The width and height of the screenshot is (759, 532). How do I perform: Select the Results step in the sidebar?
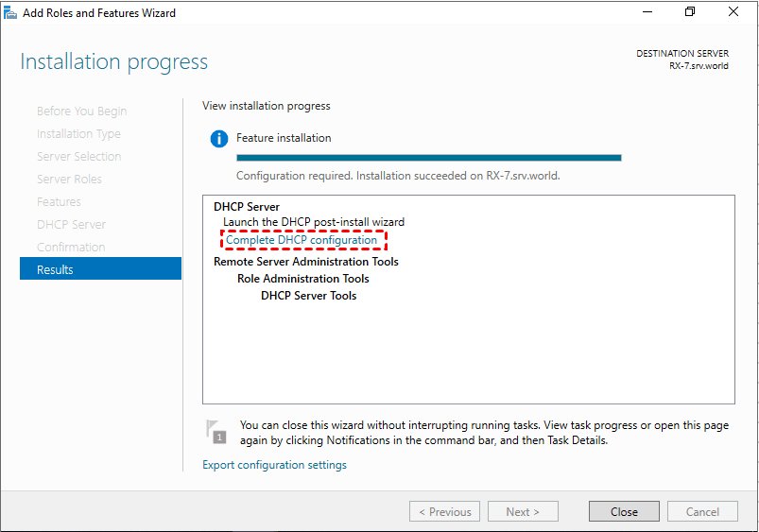(100, 269)
